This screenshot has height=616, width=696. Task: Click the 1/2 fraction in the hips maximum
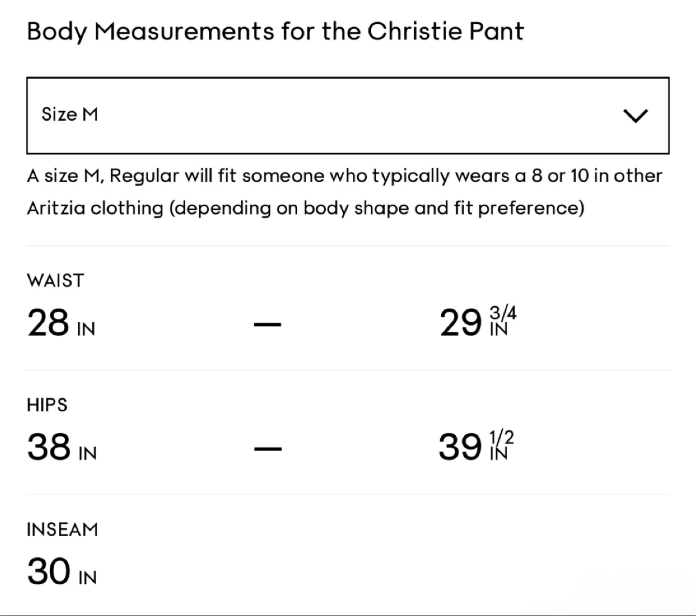(502, 437)
